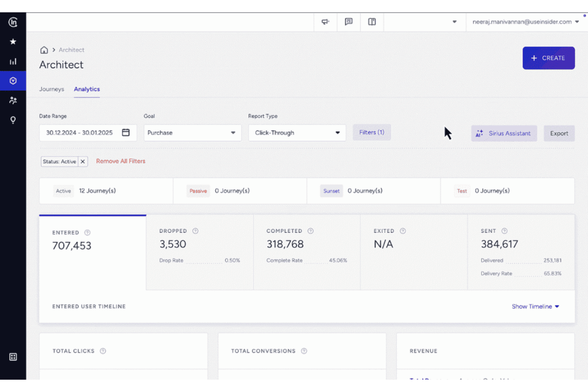Click the Insider logo in sidebar

[x=13, y=22]
